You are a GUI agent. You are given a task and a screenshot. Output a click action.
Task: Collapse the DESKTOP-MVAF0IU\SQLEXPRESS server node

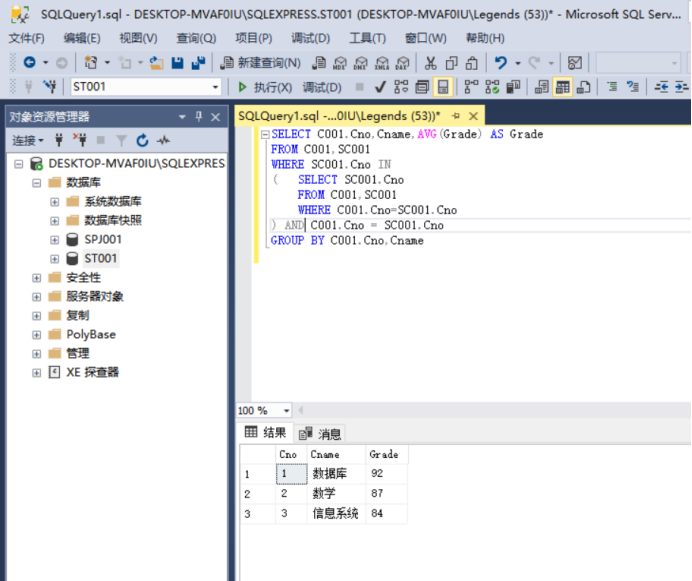[x=19, y=164]
